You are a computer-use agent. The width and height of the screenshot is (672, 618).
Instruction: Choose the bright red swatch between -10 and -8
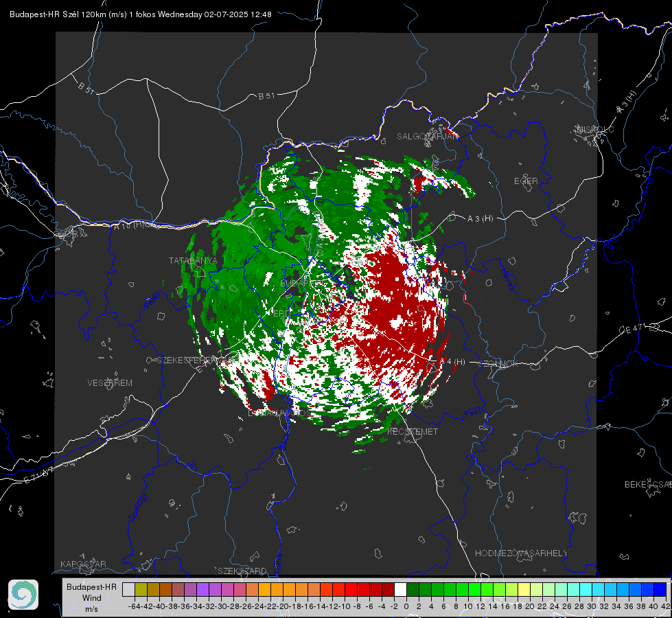tap(351, 590)
